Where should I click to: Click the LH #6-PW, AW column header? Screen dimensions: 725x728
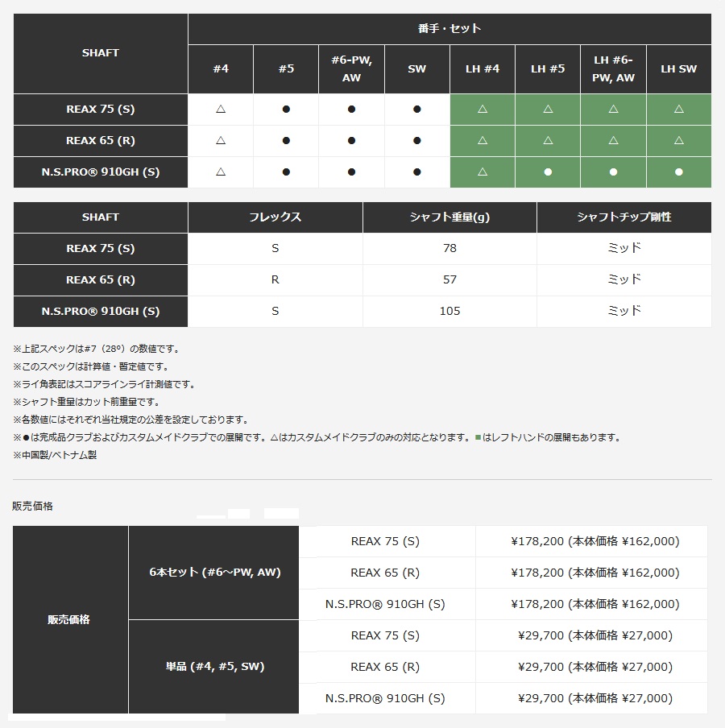click(614, 69)
